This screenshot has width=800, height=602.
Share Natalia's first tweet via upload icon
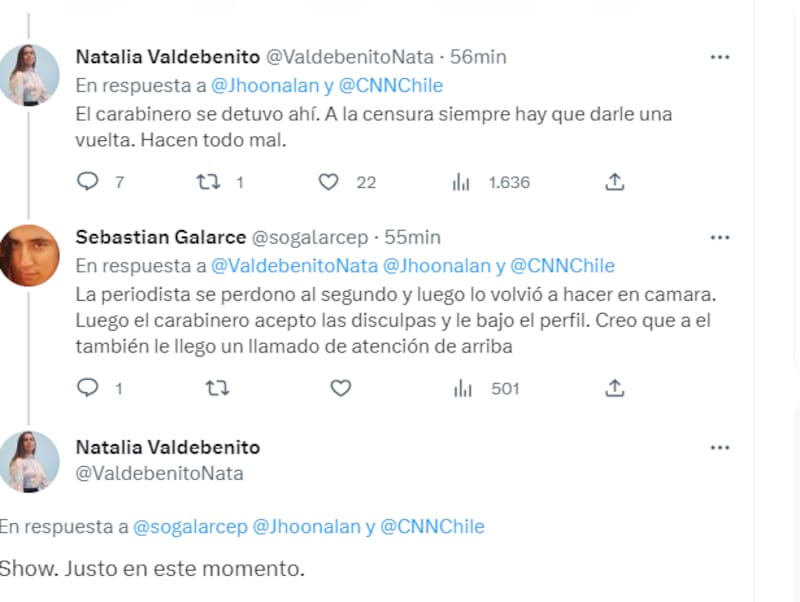point(615,182)
